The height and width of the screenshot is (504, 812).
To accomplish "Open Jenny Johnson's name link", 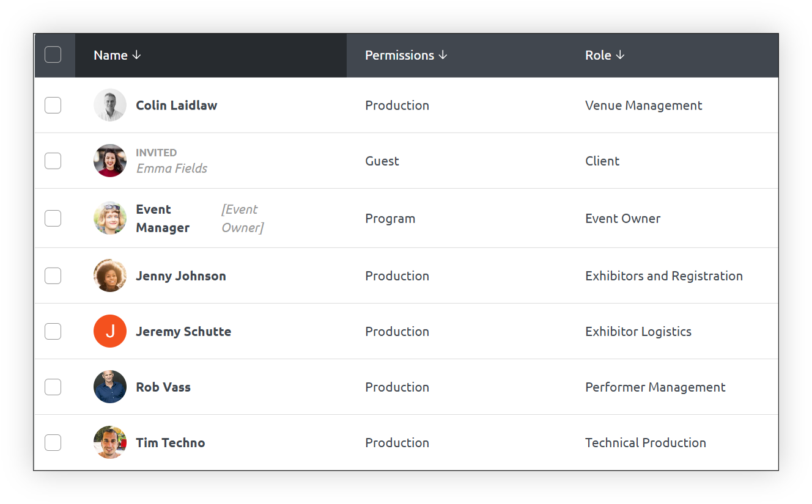I will (181, 276).
